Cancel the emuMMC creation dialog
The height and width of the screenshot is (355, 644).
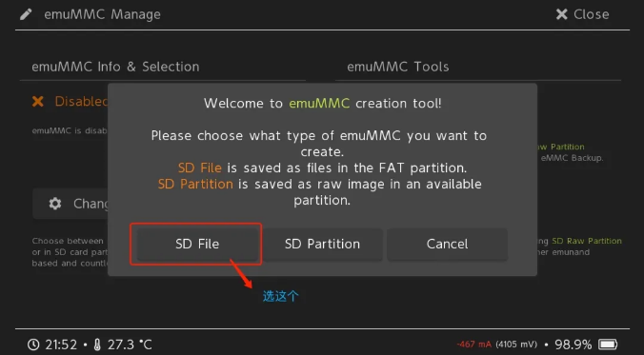click(447, 244)
